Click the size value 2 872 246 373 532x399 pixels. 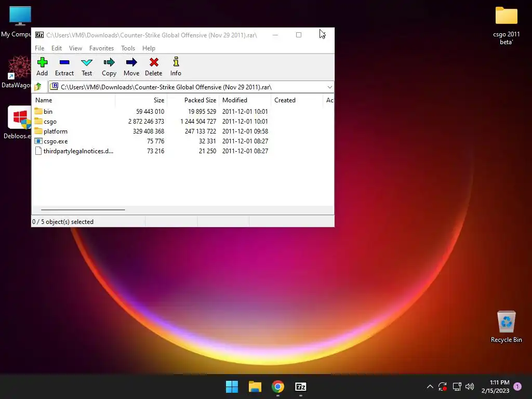point(146,122)
